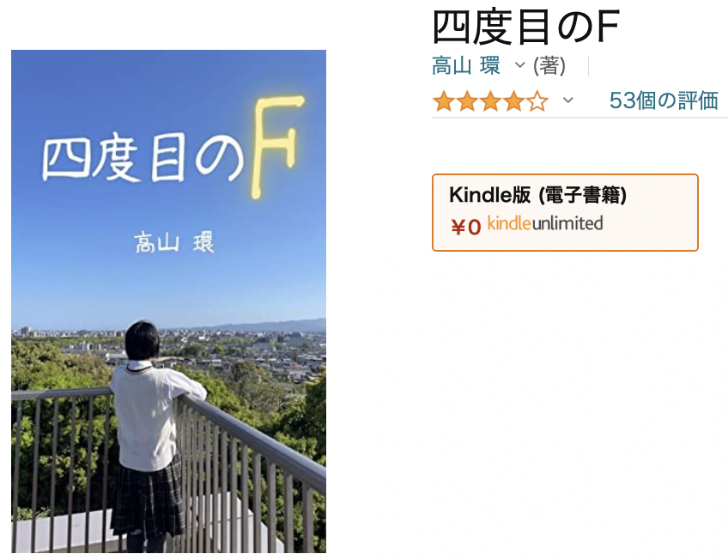728x560 pixels.
Task: Select the Kindle版 (電子書籍) format box
Action: pos(565,212)
